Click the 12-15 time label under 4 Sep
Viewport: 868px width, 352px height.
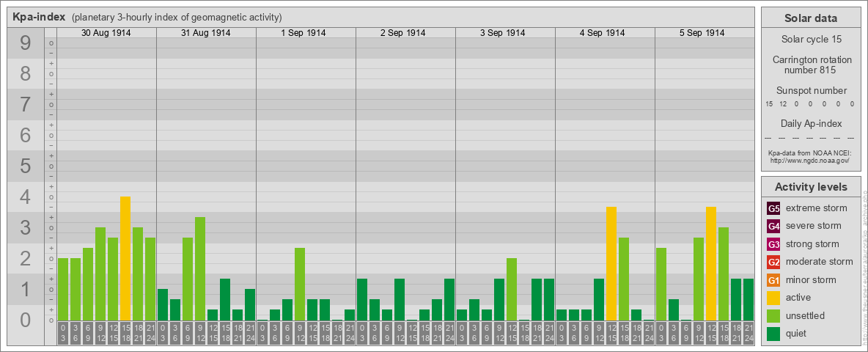click(611, 334)
